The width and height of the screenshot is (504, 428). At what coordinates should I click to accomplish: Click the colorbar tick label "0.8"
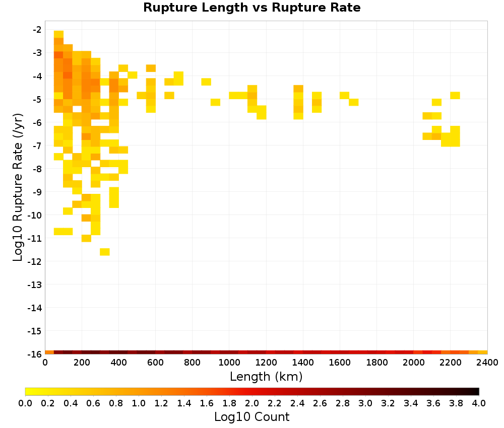116,403
